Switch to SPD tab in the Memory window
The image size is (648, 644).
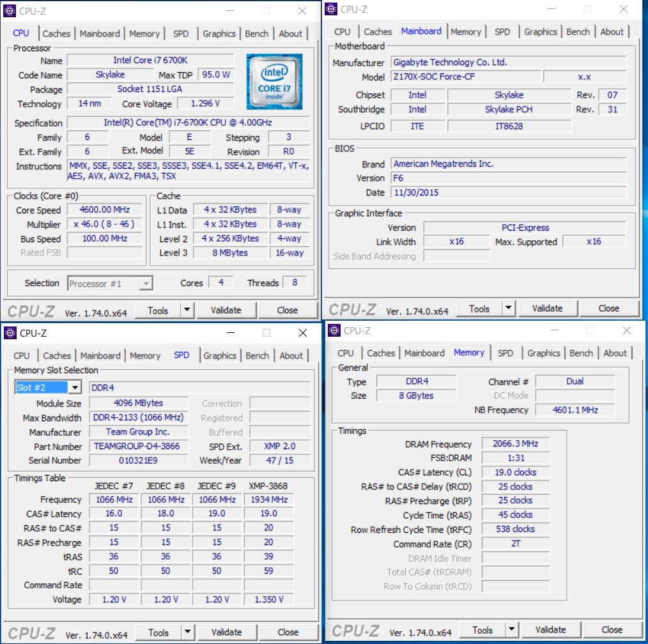click(x=505, y=353)
